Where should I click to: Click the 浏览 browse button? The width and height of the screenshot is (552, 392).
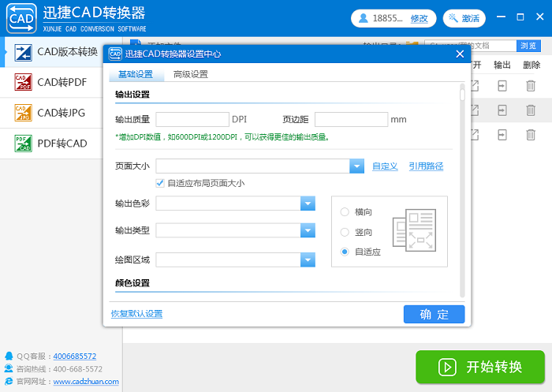pos(528,46)
